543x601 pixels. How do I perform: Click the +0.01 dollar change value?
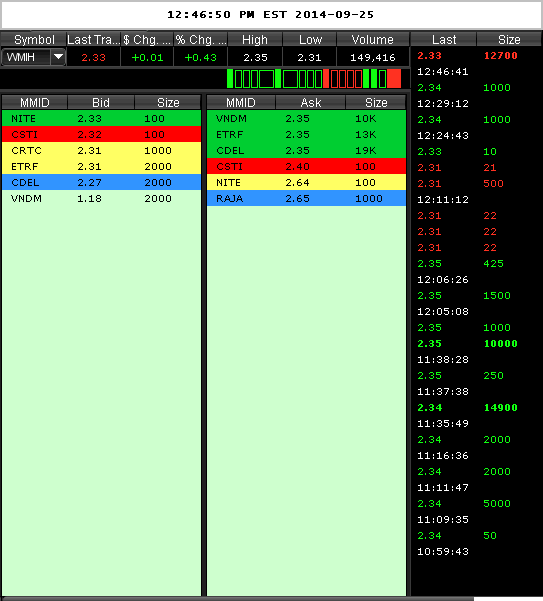point(147,57)
